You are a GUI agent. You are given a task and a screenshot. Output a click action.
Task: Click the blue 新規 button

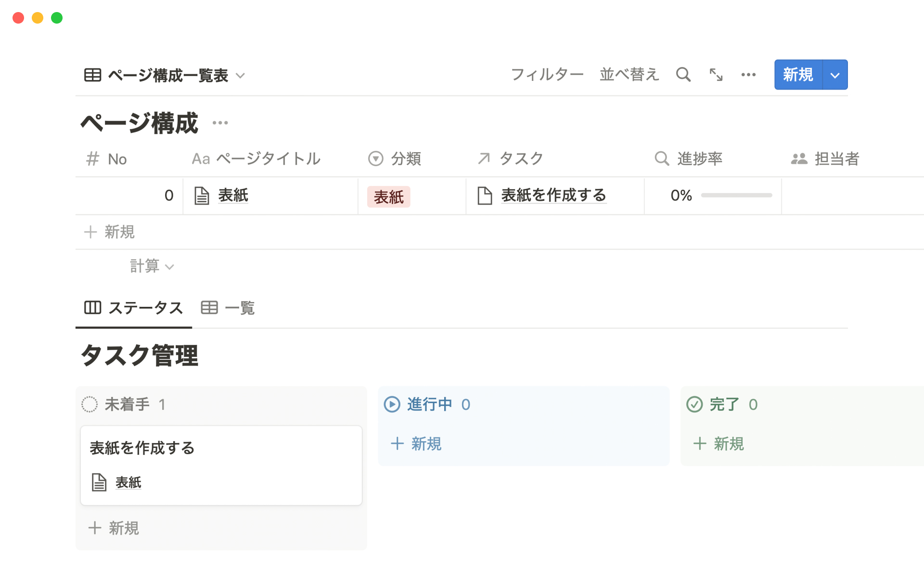pyautogui.click(x=798, y=75)
